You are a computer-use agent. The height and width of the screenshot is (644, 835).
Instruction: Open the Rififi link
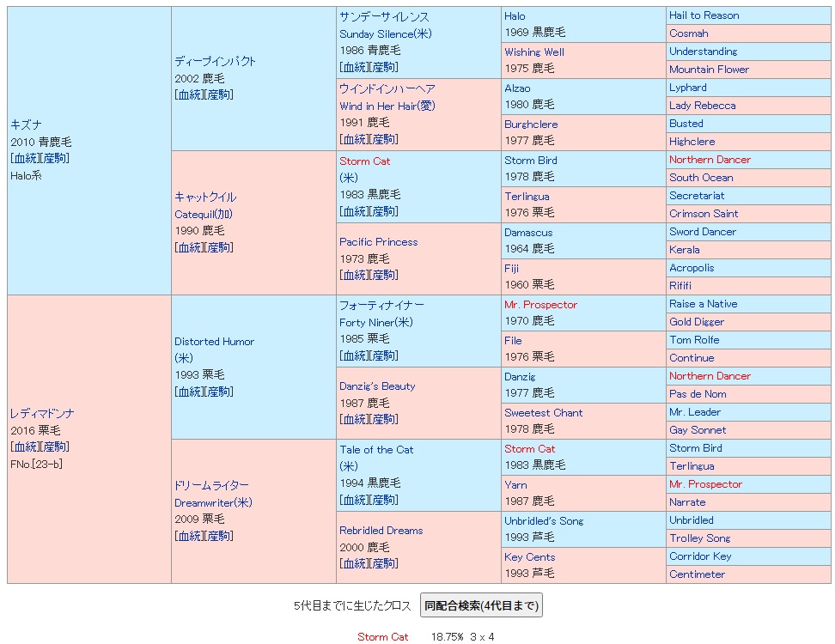(680, 286)
